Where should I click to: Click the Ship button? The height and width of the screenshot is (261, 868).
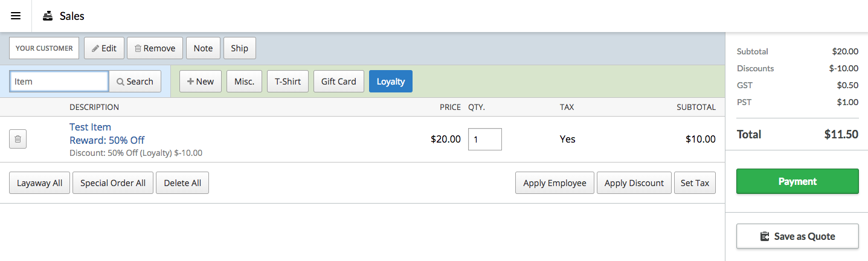click(x=239, y=48)
